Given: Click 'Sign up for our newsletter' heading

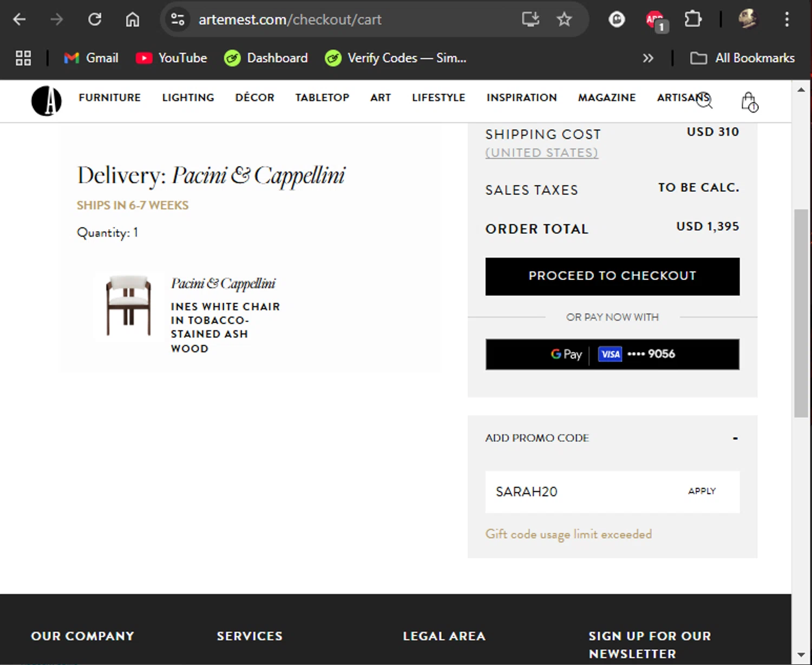Looking at the screenshot, I should point(650,644).
